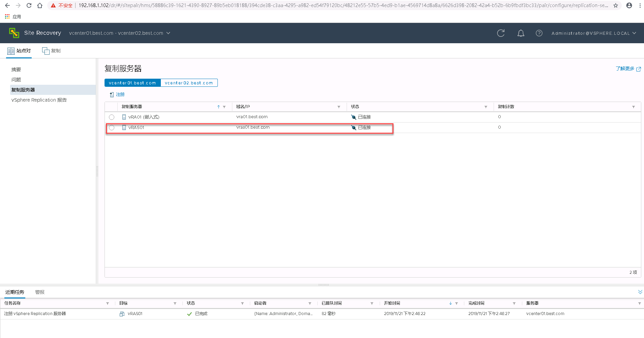Select the vcenter02.best.com site tab
The image size is (644, 338).
(189, 83)
